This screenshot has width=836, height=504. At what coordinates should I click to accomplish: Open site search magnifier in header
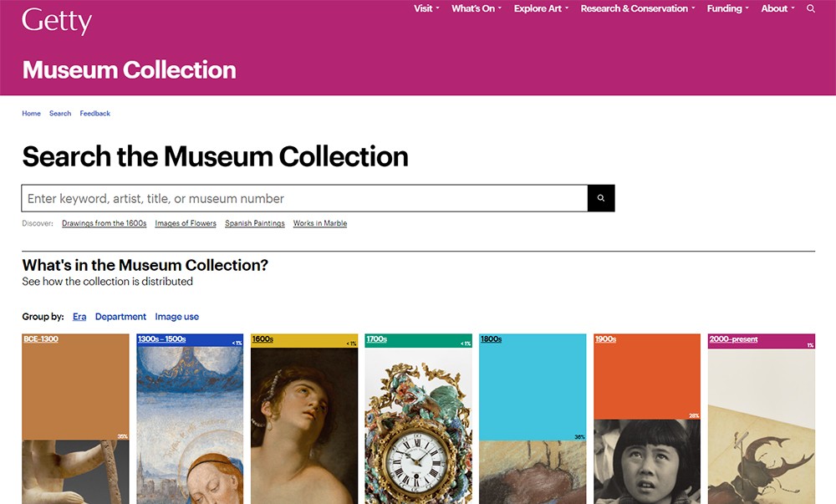pyautogui.click(x=810, y=8)
